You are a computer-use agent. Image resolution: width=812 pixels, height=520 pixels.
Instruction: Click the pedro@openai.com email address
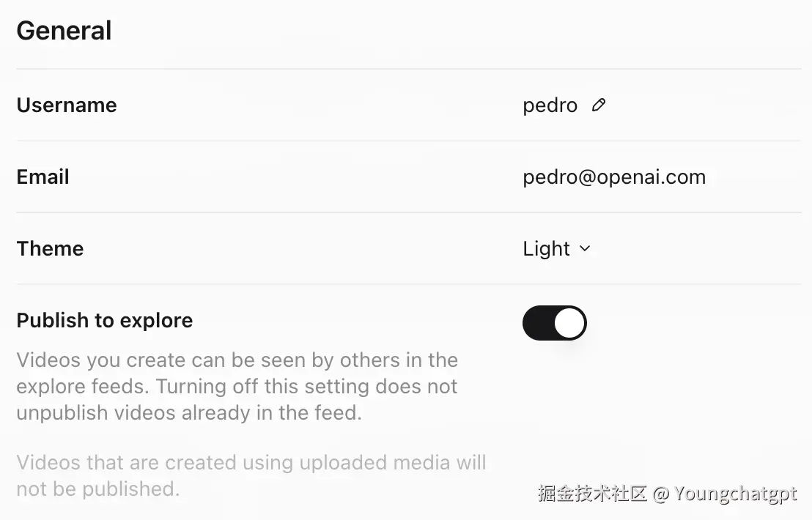(614, 177)
